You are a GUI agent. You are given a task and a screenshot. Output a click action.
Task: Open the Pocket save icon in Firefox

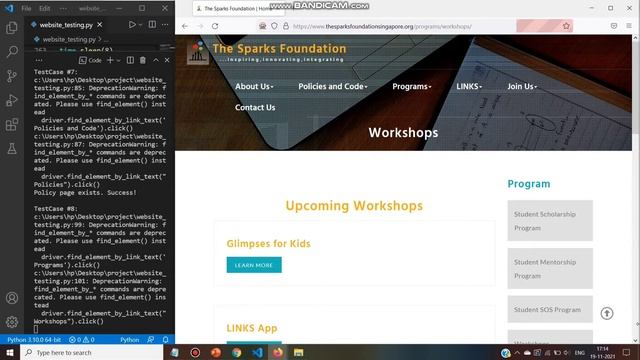[x=614, y=26]
